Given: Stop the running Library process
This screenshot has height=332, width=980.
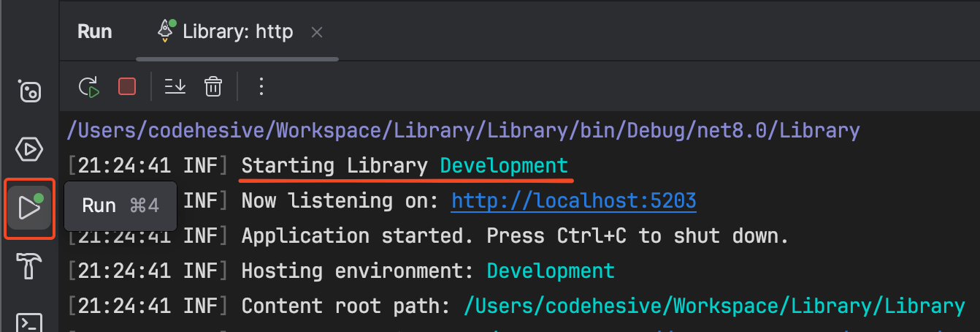Looking at the screenshot, I should [x=127, y=87].
